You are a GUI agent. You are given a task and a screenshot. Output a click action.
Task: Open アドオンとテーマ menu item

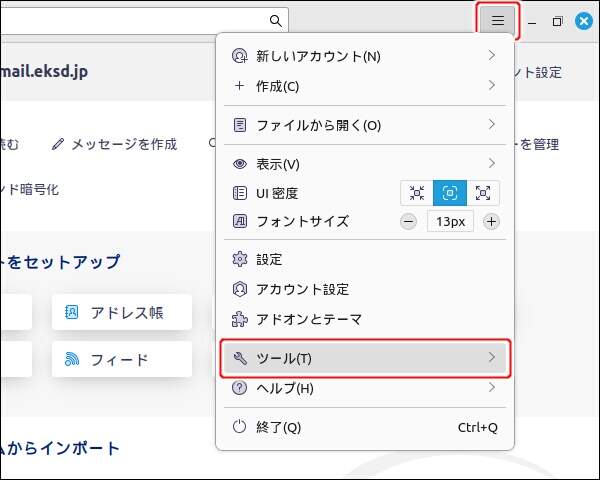365,319
